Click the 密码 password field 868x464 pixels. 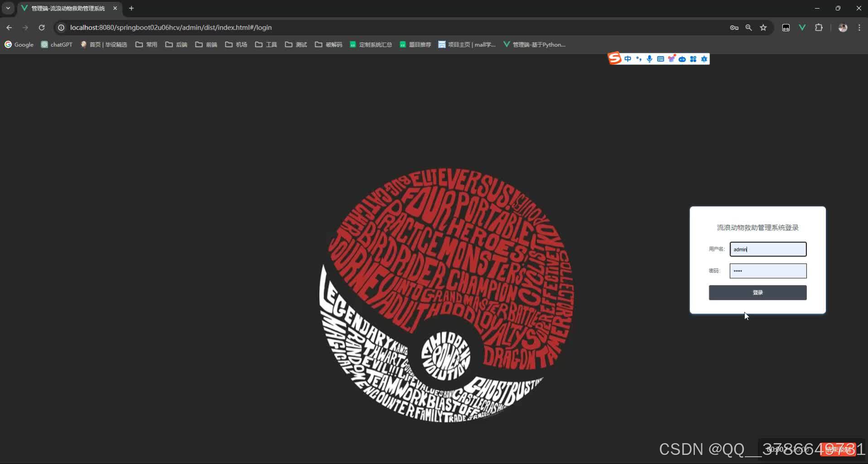768,271
